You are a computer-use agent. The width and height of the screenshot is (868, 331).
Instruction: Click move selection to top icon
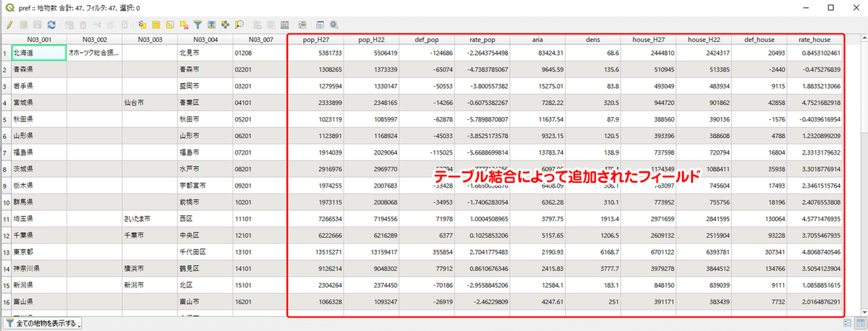(x=211, y=25)
